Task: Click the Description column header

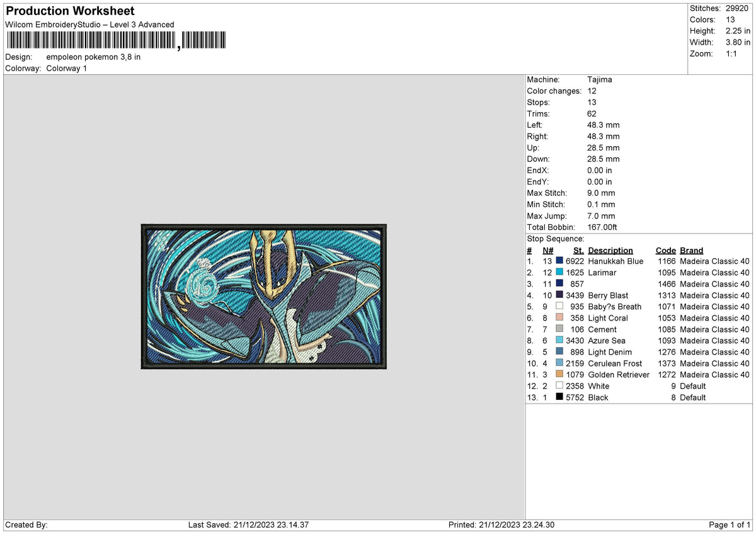Action: click(610, 250)
